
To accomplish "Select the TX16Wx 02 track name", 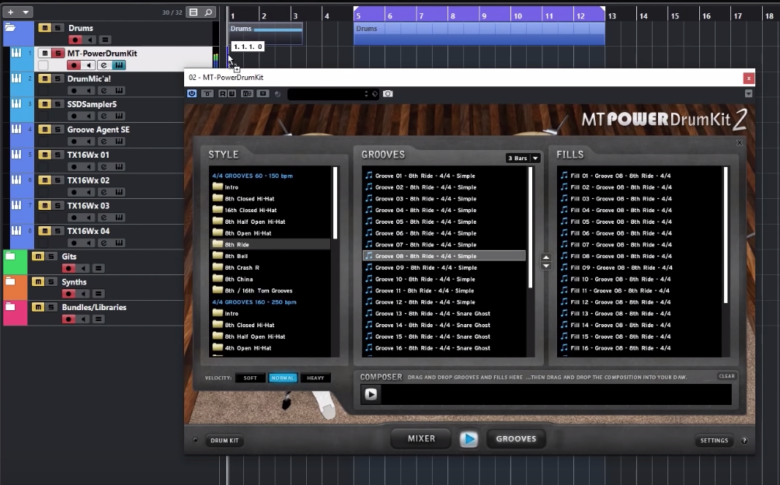I will coord(88,180).
